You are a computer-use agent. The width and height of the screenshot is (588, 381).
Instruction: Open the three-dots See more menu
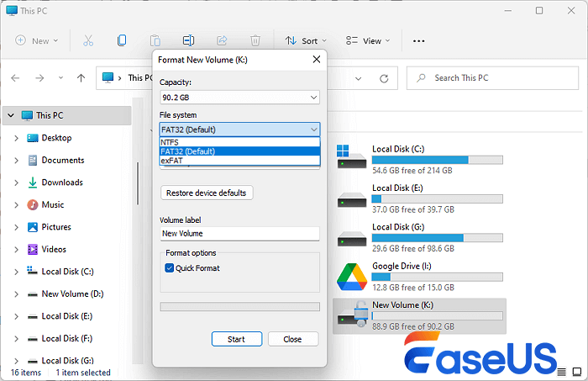[x=419, y=40]
